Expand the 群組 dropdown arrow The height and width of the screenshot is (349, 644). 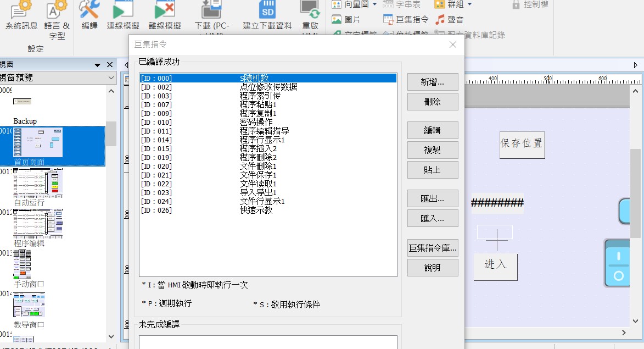469,4
